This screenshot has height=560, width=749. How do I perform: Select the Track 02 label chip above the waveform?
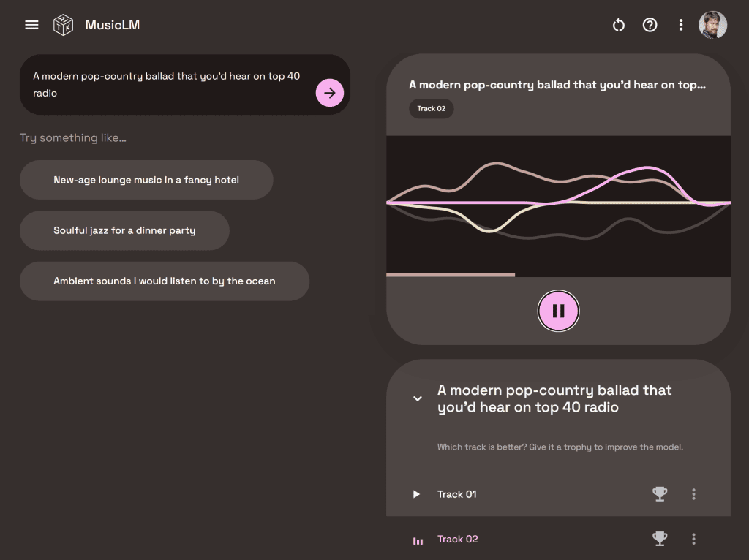[x=431, y=108]
